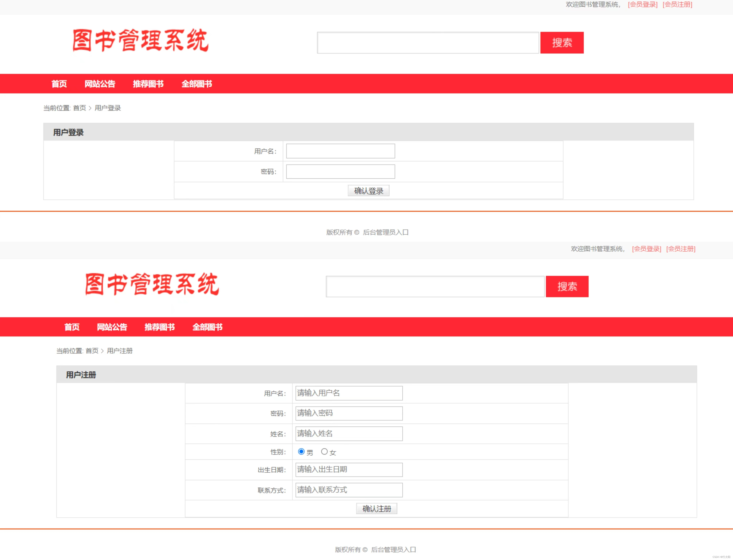
Task: Open 全部图书 in the registration page navigation bar
Action: point(207,327)
